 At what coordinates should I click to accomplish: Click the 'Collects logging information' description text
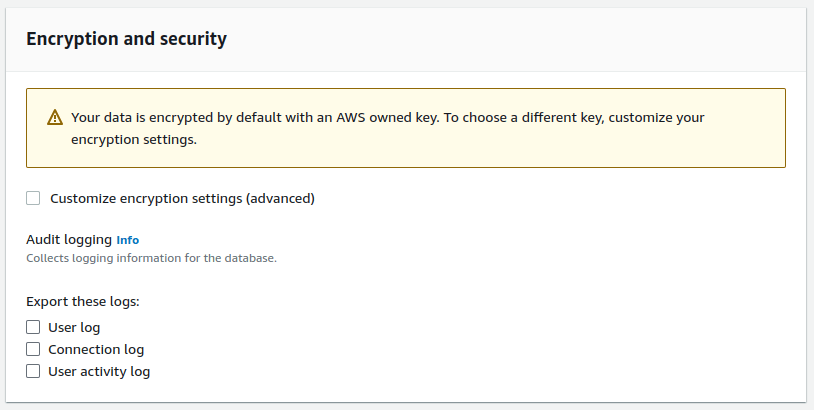[x=150, y=258]
